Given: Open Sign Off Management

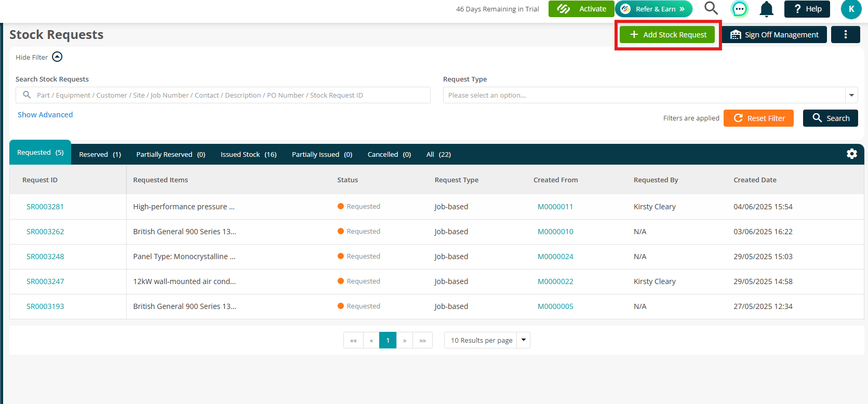Looking at the screenshot, I should point(774,35).
